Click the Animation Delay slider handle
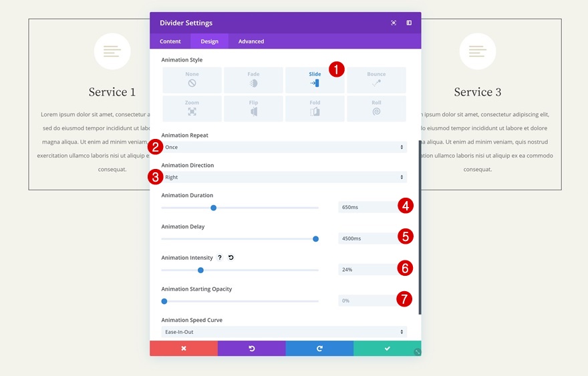 coord(316,239)
